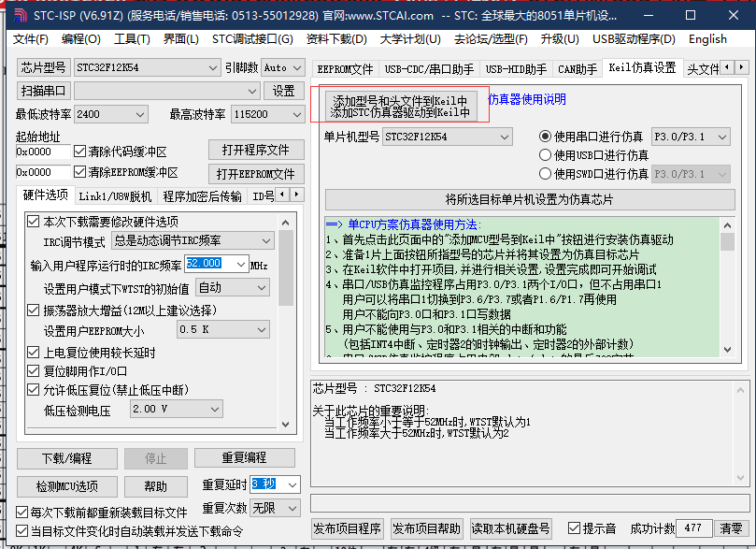Select 使用USB口进行仿真 radio button

545,155
